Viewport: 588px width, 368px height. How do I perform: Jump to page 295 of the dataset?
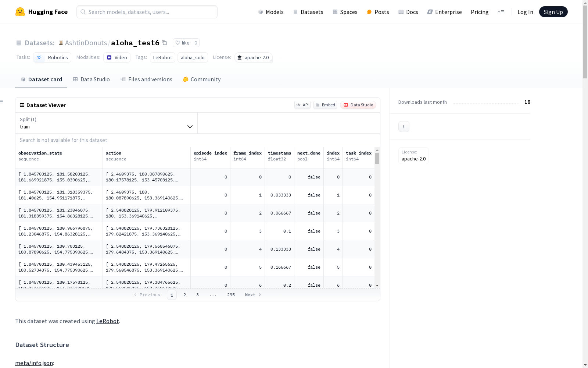click(x=231, y=295)
